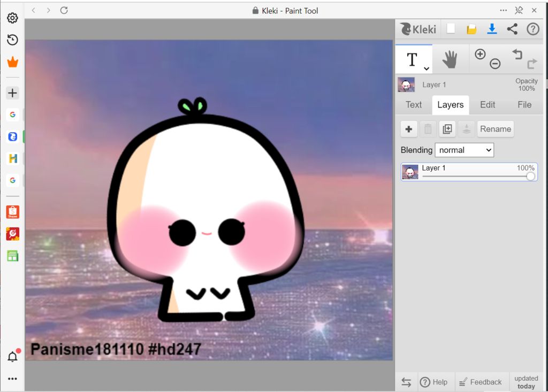Select Layer 1 thumbnail in layer list
548x392 pixels.
[x=410, y=172]
